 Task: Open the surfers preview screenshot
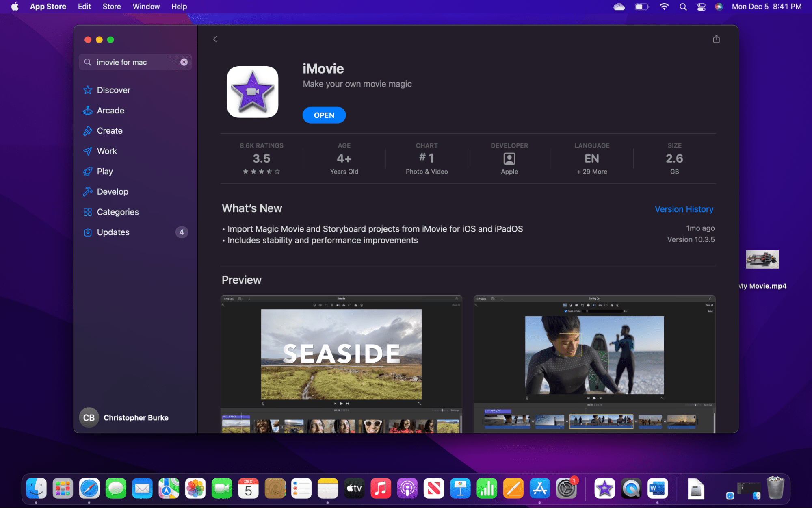click(594, 364)
